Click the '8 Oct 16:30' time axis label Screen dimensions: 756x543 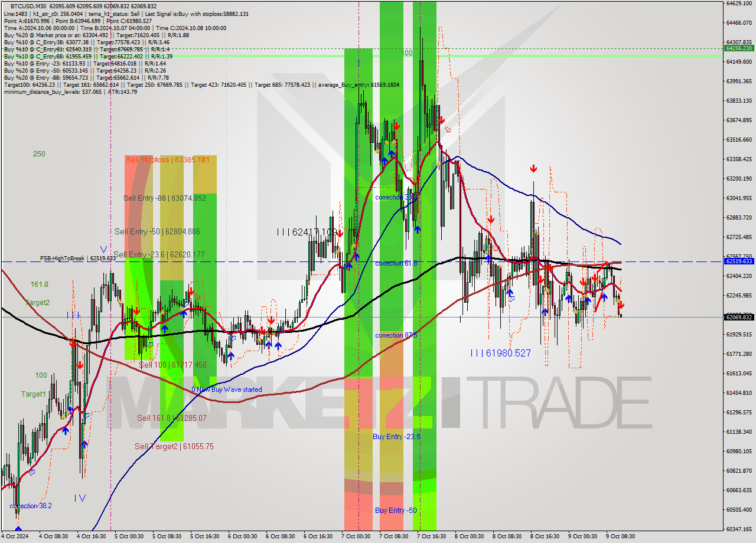pos(545,537)
